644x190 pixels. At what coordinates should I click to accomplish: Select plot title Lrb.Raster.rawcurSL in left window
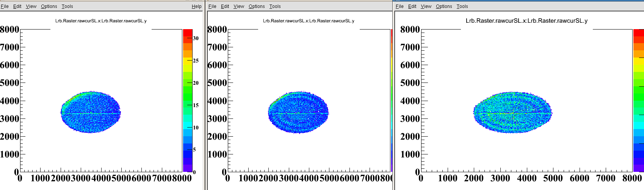click(x=101, y=21)
